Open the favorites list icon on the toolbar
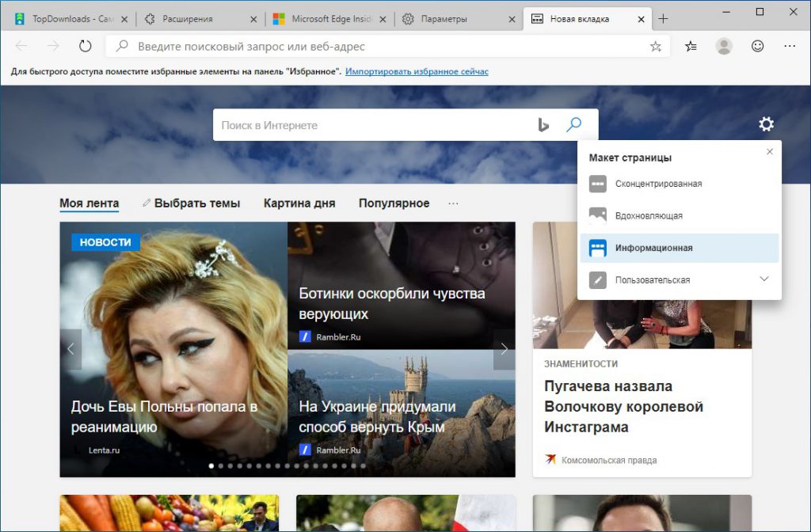This screenshot has width=811, height=532. (690, 46)
